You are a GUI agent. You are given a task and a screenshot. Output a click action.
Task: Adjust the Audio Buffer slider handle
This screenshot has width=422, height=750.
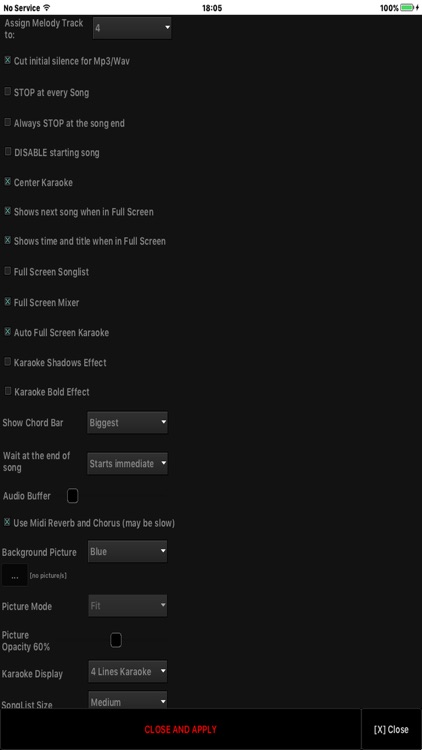tap(72, 496)
